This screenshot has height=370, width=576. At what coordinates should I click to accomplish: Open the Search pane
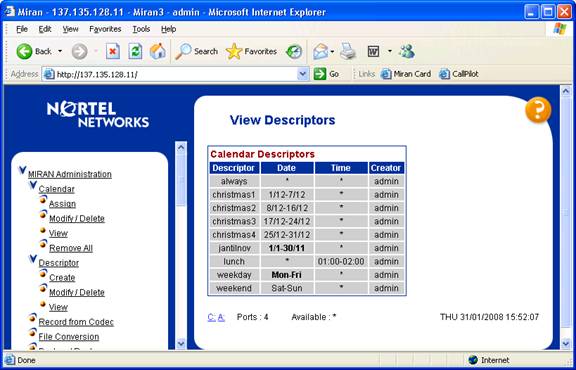pos(196,51)
